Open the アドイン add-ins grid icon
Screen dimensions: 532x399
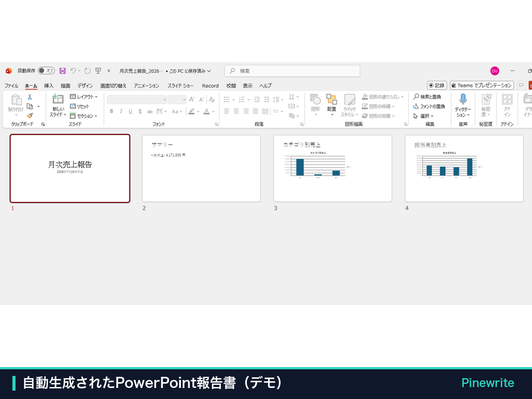[x=507, y=99]
